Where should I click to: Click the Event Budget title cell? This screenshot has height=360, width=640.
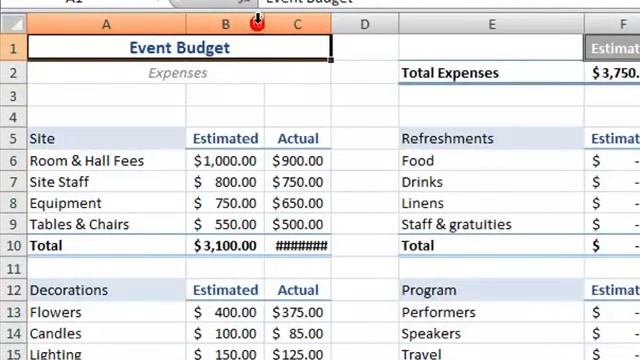tap(179, 48)
